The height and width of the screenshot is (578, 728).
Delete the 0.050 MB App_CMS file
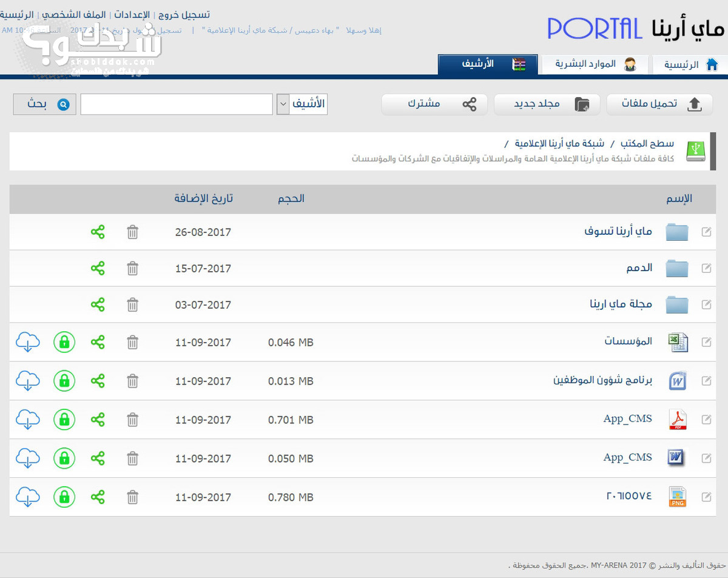133,459
